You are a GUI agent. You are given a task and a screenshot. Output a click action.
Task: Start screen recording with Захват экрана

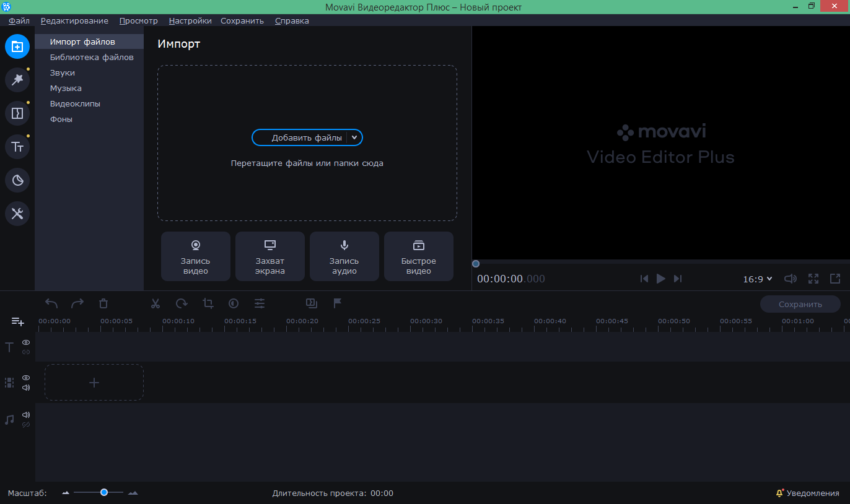point(270,256)
